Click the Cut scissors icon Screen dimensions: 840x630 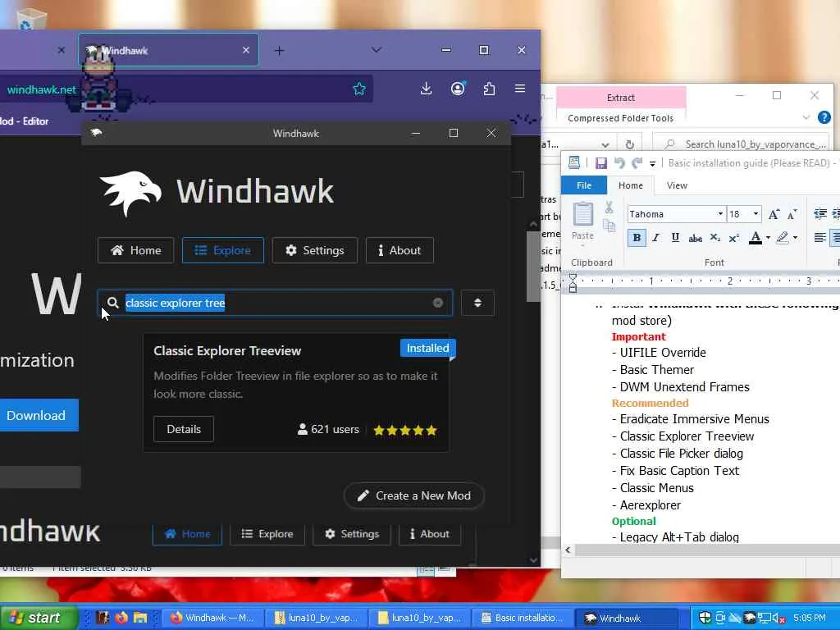pos(609,208)
